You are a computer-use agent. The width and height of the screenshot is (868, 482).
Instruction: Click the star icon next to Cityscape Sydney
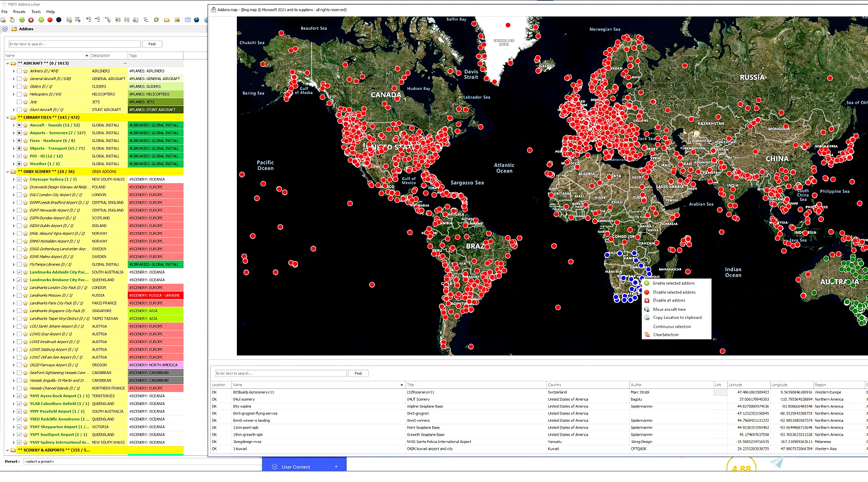coord(25,179)
